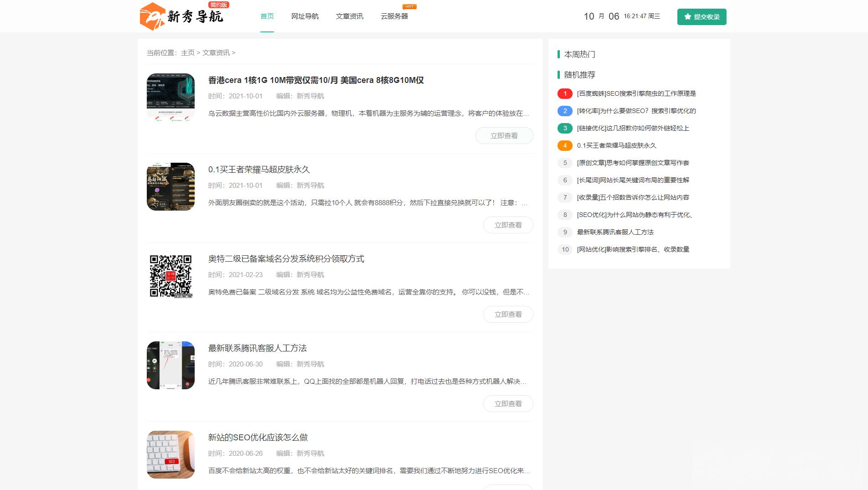Open article 最新联系腾讯客服人工方法 in main list
The image size is (868, 490).
click(x=258, y=348)
